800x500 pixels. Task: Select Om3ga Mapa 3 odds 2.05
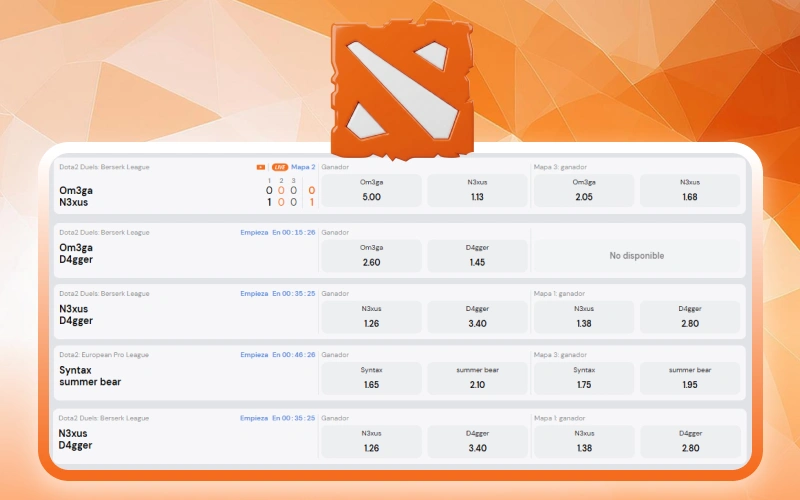584,190
